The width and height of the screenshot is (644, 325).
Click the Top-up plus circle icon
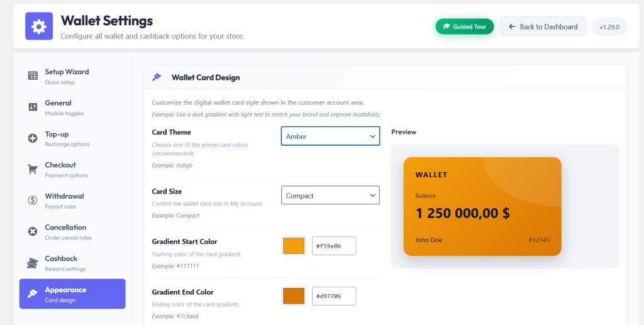pyautogui.click(x=33, y=138)
